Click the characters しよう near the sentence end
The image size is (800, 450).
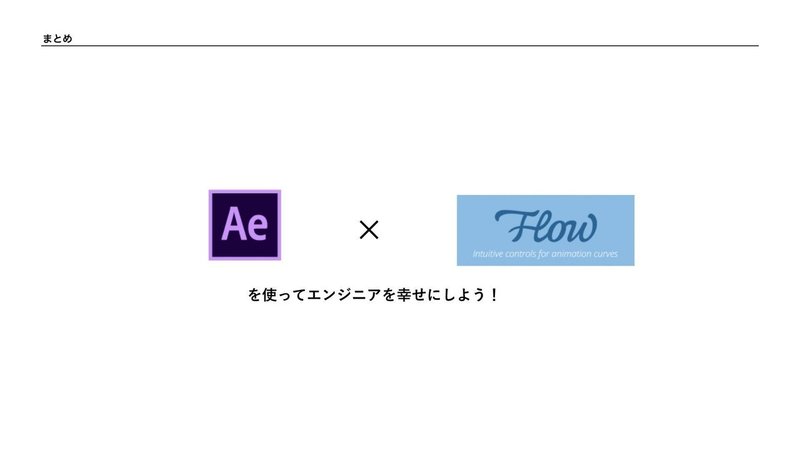(464, 295)
